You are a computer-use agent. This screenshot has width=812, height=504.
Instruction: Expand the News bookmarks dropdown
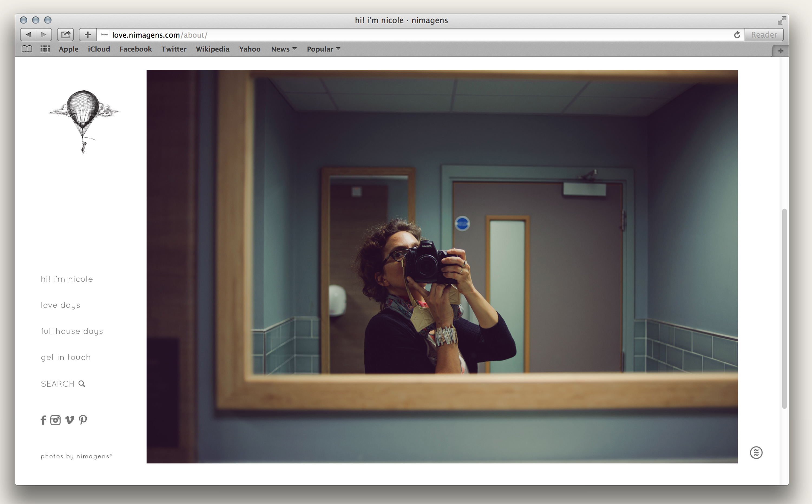point(284,49)
